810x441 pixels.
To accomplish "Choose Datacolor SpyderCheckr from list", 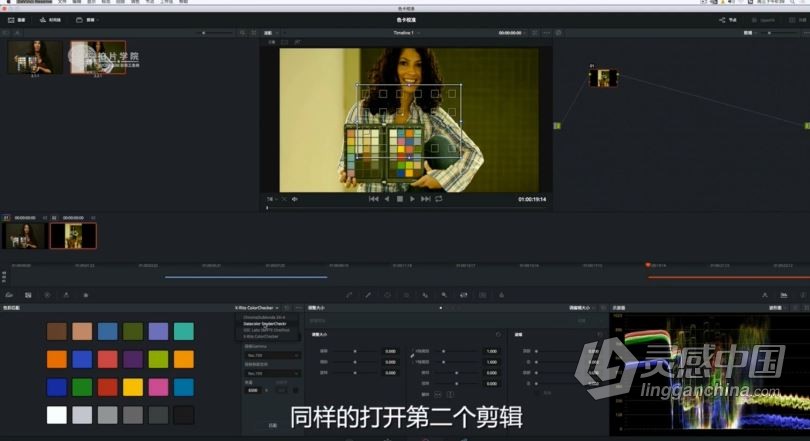I will tap(264, 324).
